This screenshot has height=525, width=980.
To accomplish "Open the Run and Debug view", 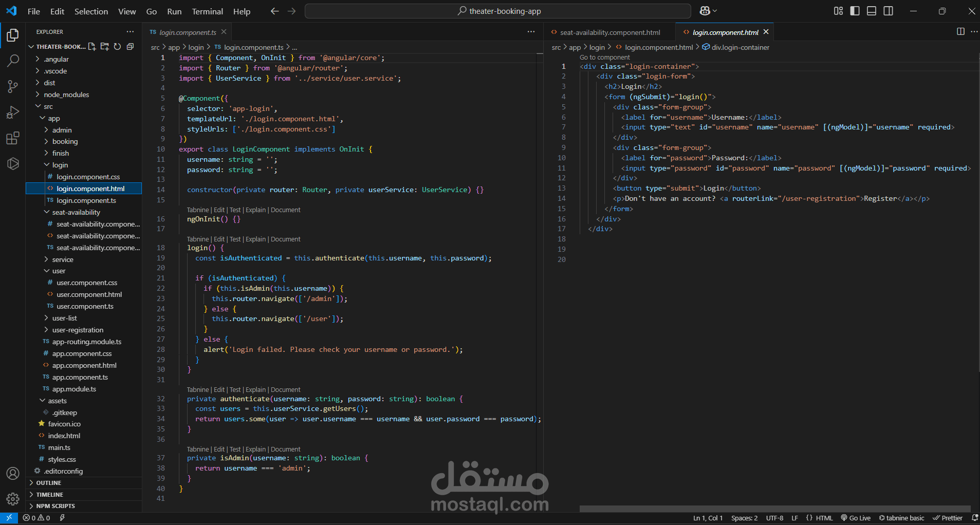I will click(13, 112).
